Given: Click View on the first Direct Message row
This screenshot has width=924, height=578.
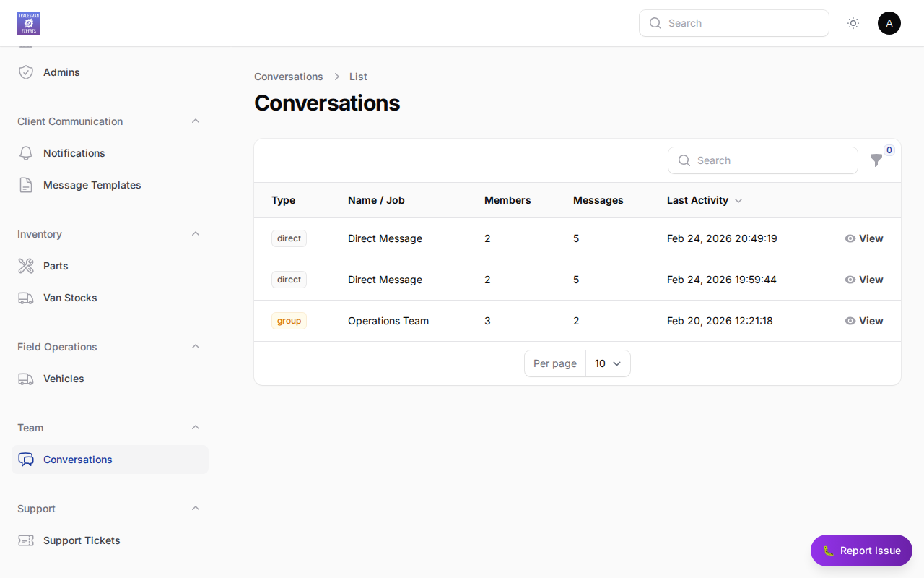Looking at the screenshot, I should (x=864, y=238).
